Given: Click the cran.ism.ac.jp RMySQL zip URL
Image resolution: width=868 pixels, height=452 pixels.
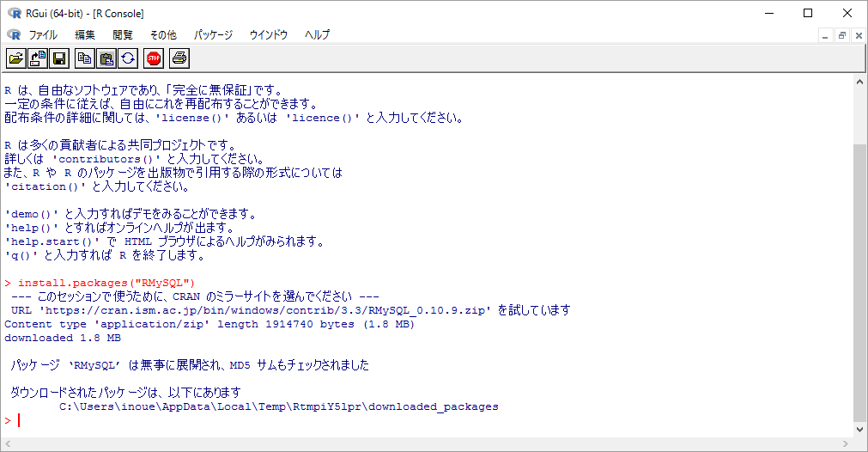Looking at the screenshot, I should (264, 311).
